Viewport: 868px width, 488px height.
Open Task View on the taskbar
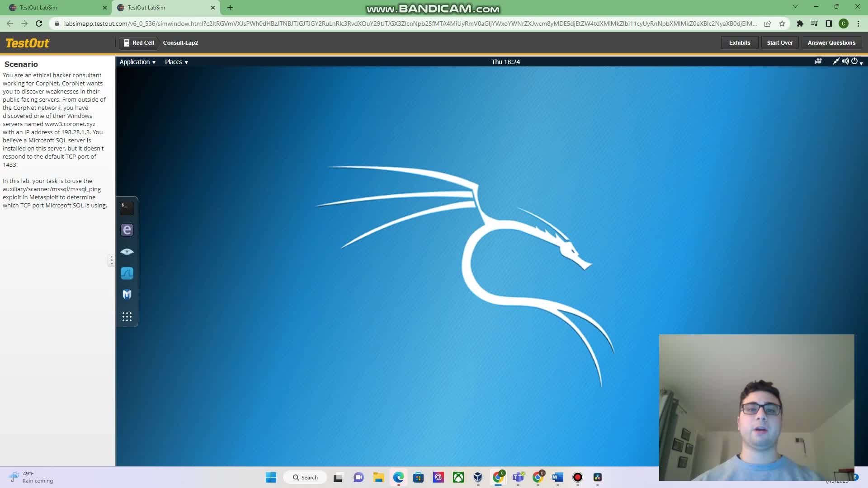pyautogui.click(x=338, y=477)
